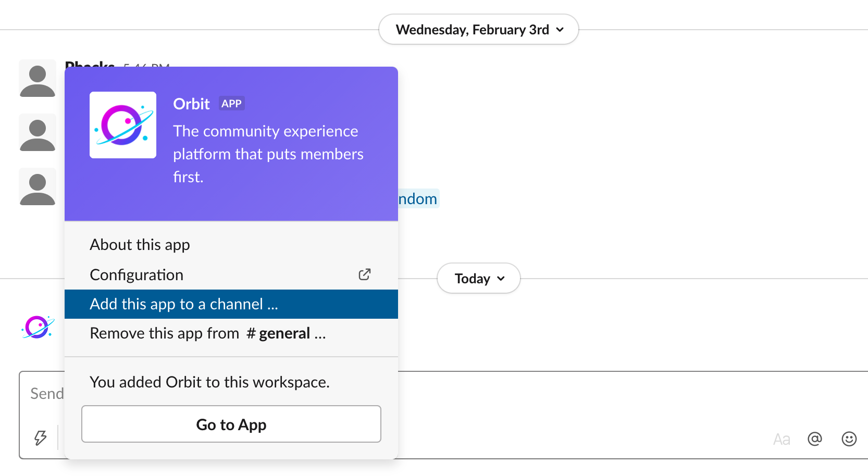The width and height of the screenshot is (868, 476).
Task: Click the Orbit avatar beside today's message
Action: [x=38, y=327]
